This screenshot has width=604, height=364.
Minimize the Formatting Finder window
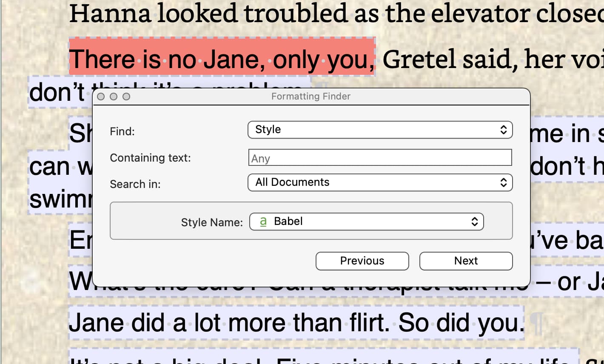114,97
